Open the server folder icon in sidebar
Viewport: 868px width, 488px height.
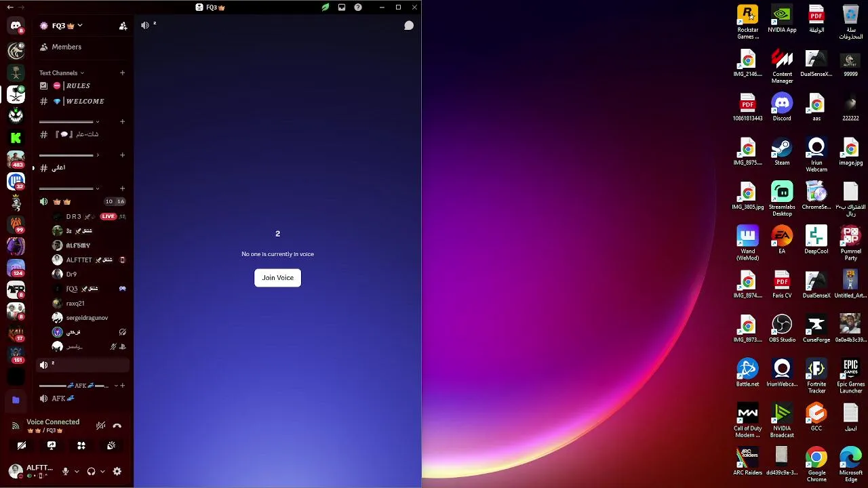[x=16, y=400]
